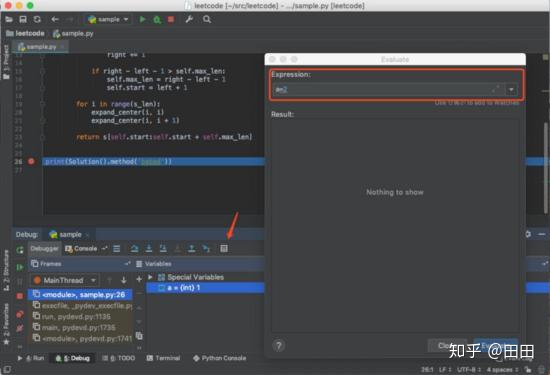Open the TODO tool window tab
Viewport: 550px width, 375px height.
pos(119,358)
